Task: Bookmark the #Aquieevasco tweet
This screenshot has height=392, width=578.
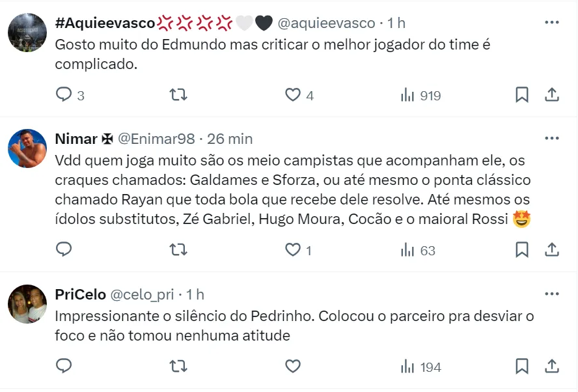Action: coord(522,95)
